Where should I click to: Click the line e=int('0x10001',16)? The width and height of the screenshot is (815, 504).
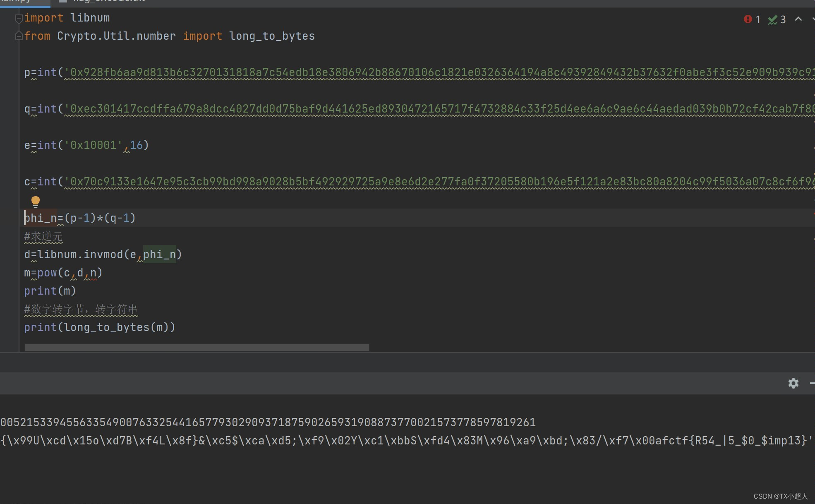tap(86, 145)
